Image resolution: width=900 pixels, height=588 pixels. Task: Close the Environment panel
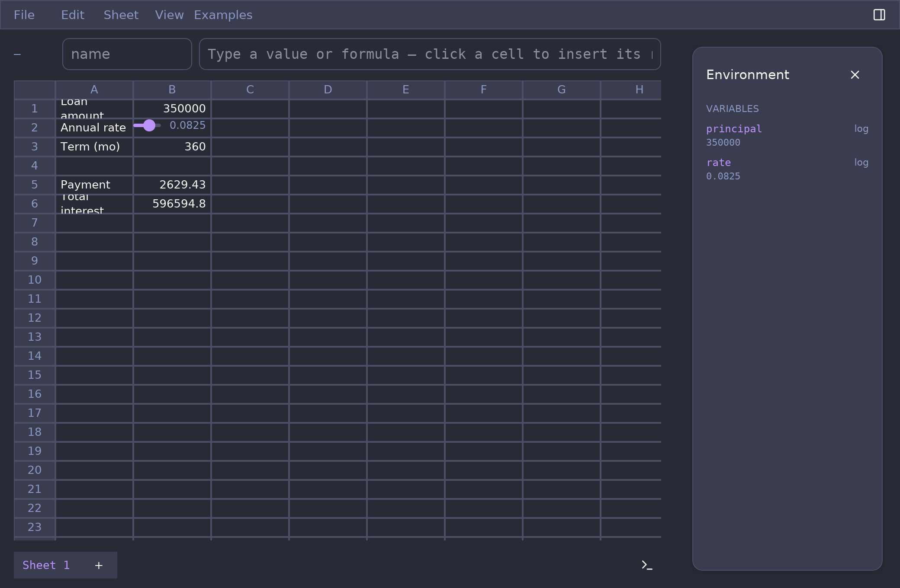(855, 75)
